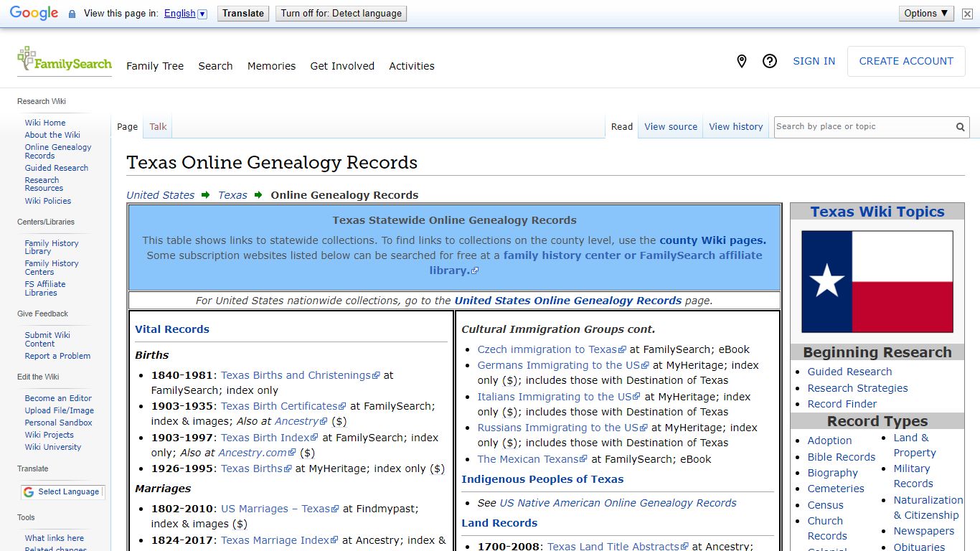Open the help question mark icon
This screenshot has height=551, width=980.
[770, 62]
